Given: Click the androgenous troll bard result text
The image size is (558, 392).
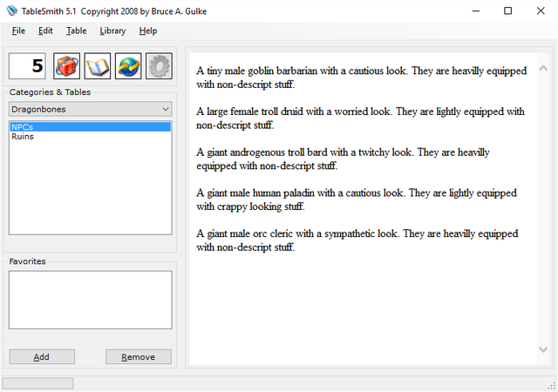Looking at the screenshot, I should [x=343, y=159].
